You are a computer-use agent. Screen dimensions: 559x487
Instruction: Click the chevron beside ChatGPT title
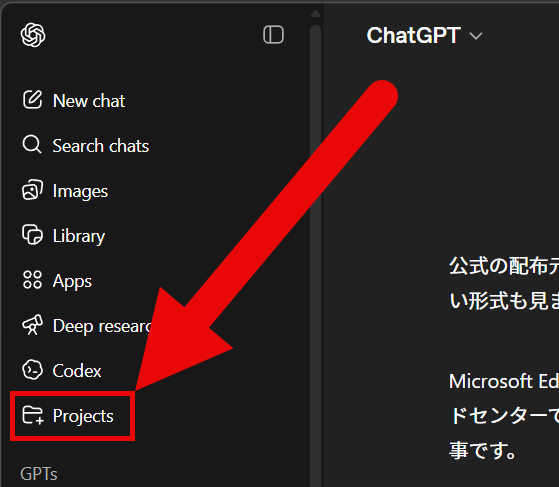pos(476,36)
